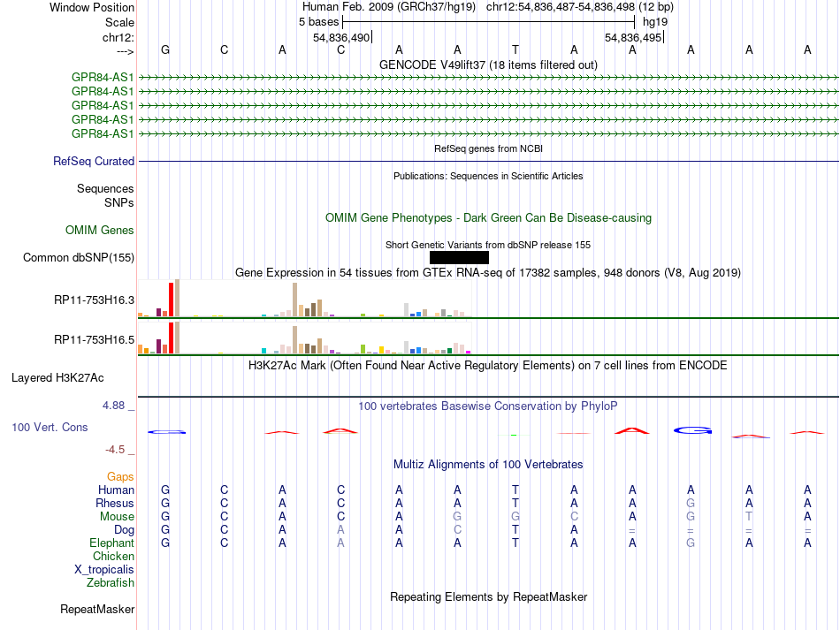Click the greyed T in Mouse alignment row

(749, 517)
